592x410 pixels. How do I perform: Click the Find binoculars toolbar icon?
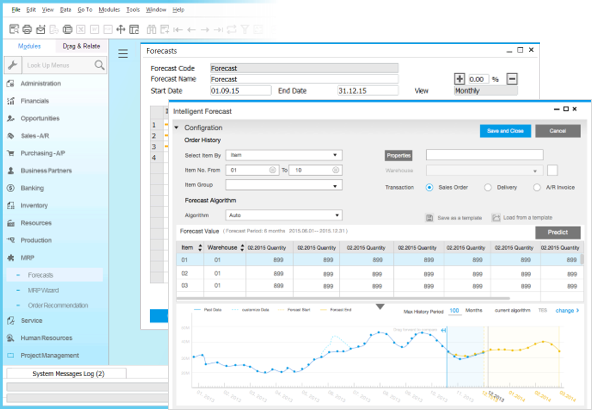151,29
